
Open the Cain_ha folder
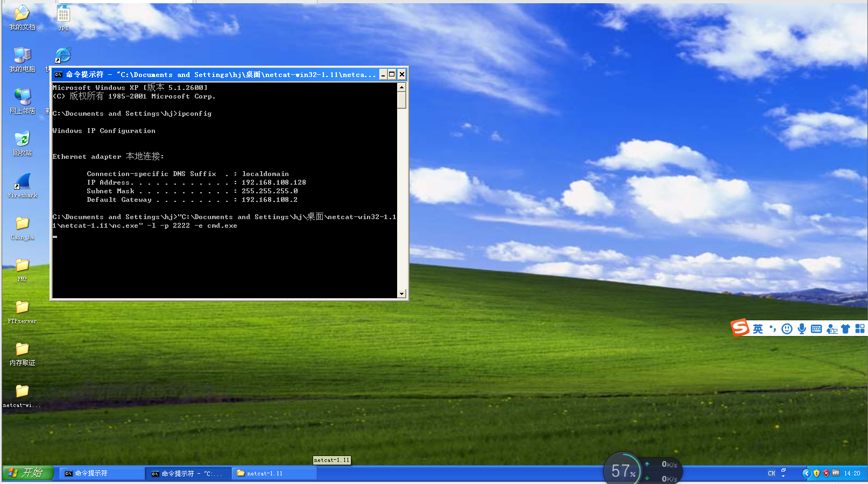(22, 227)
